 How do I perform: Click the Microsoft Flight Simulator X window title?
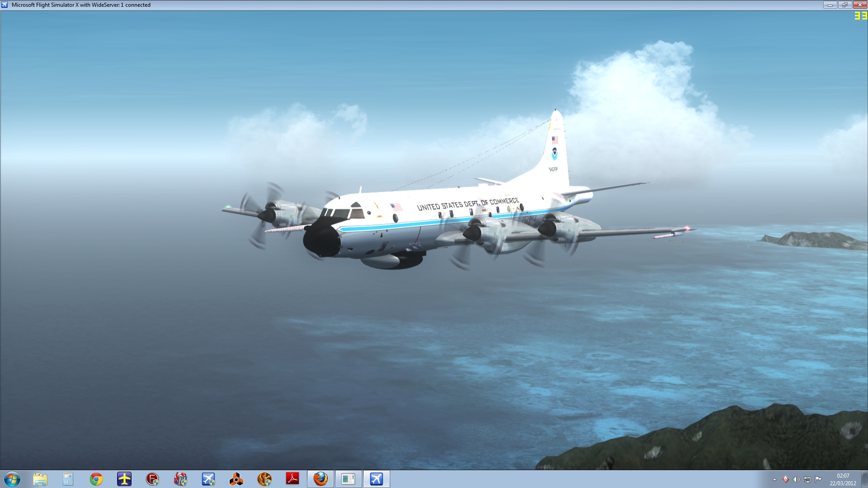pos(81,5)
